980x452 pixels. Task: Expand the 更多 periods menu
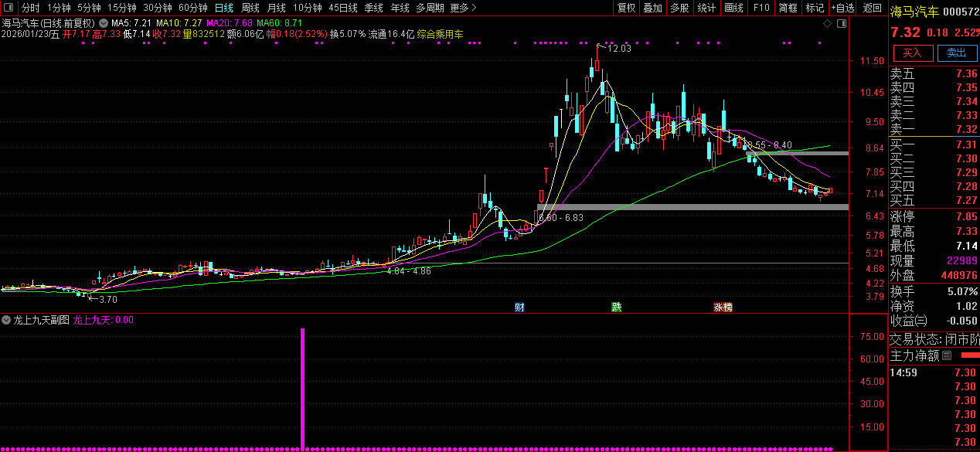(463, 8)
